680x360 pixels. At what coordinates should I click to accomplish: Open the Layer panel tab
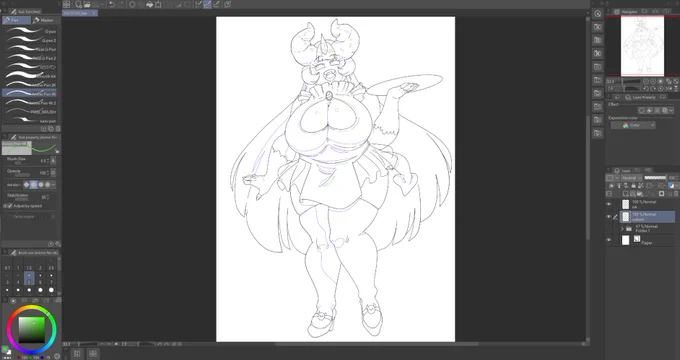[x=622, y=170]
